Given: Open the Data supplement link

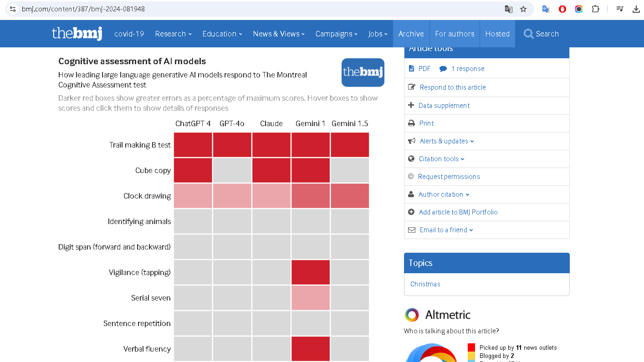Looking at the screenshot, I should pos(444,106).
